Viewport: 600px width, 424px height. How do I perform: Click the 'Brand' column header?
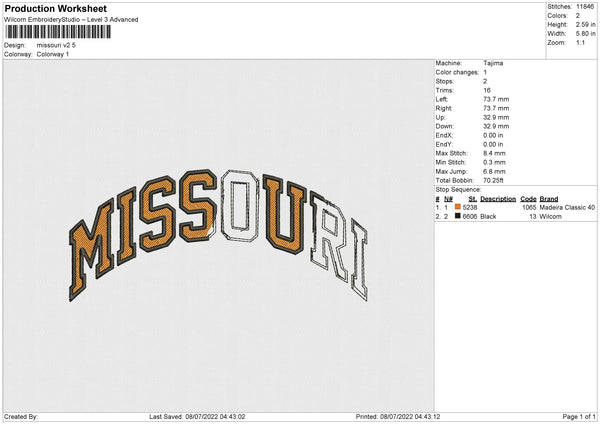549,199
